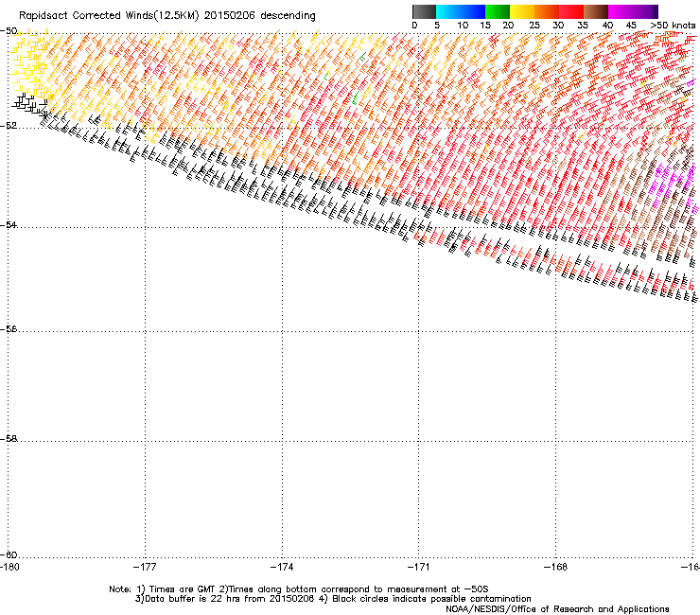Click the longitude label '-174'
The image size is (700, 615).
click(x=282, y=567)
